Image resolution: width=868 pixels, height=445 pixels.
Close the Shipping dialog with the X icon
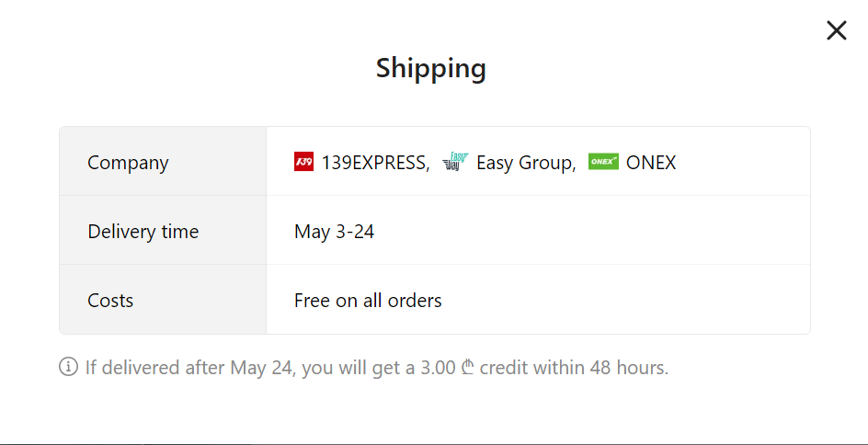click(x=837, y=30)
